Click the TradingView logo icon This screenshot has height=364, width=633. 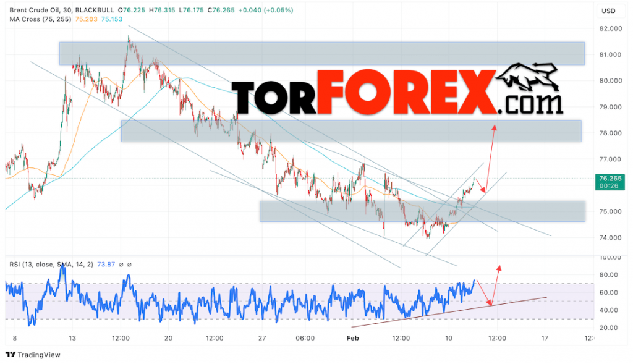[x=9, y=355]
